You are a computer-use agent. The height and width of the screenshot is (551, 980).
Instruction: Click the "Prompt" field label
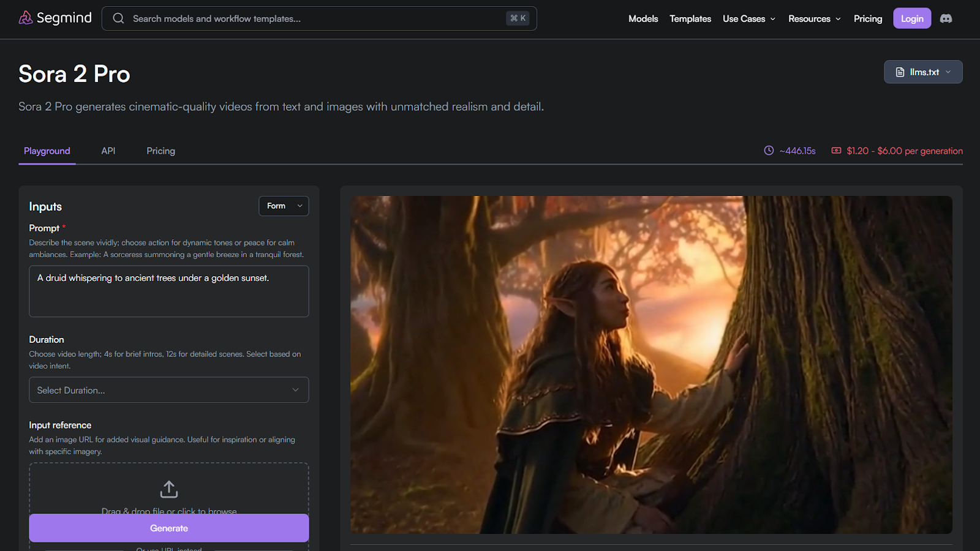click(44, 228)
